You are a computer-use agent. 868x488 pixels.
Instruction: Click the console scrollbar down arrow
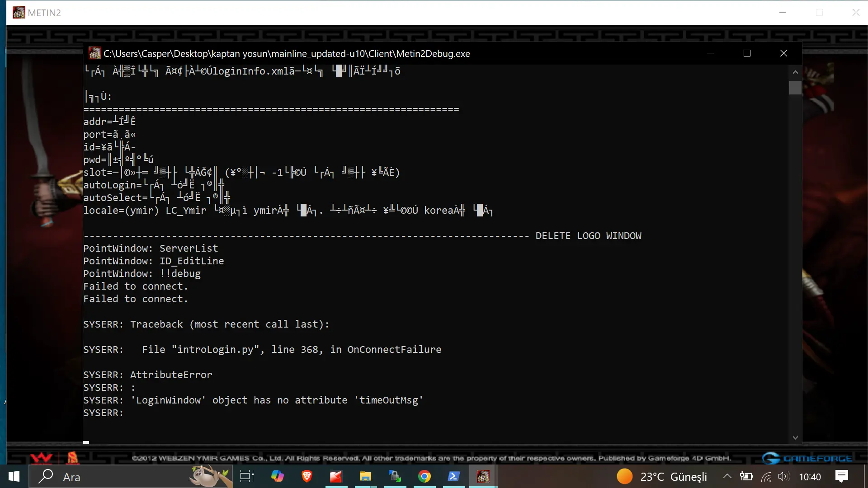pos(795,437)
